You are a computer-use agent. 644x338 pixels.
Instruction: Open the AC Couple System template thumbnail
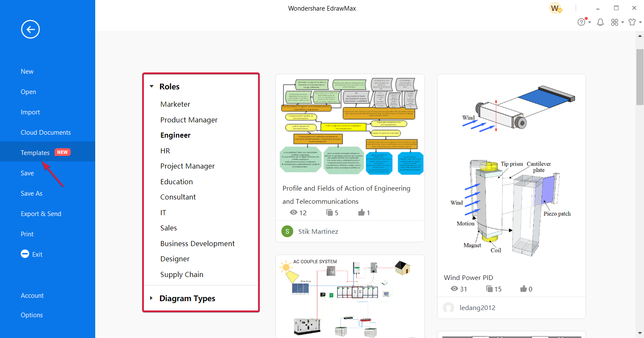pos(350,297)
